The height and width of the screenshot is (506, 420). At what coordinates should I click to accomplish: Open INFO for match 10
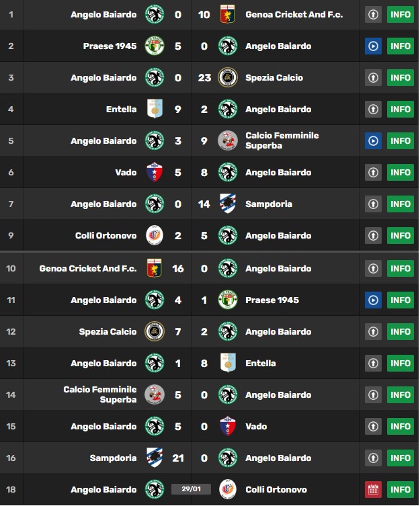401,269
